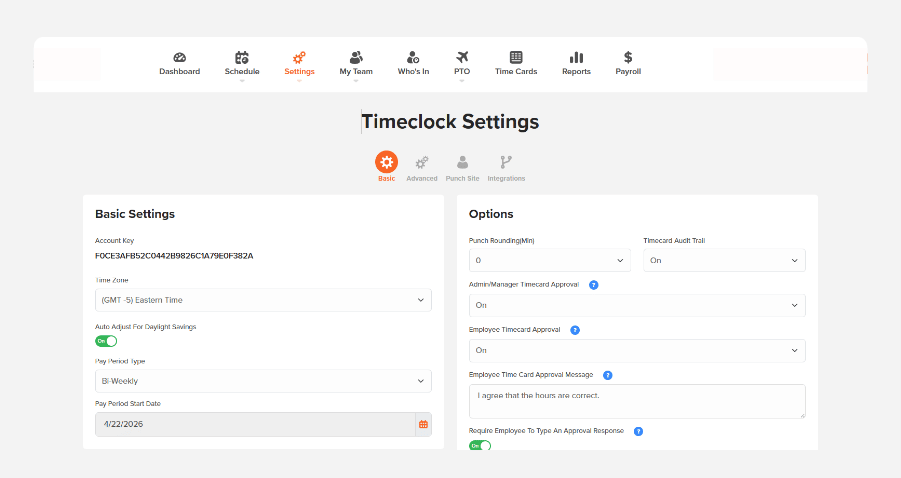The image size is (901, 478).
Task: Click account key F0CE3AFB52C0442B9826C1A79E0F382A
Action: tap(174, 256)
